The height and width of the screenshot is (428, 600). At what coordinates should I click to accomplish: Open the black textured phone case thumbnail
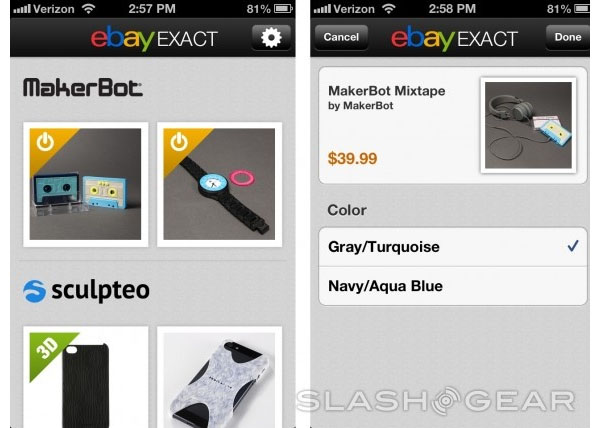point(85,377)
